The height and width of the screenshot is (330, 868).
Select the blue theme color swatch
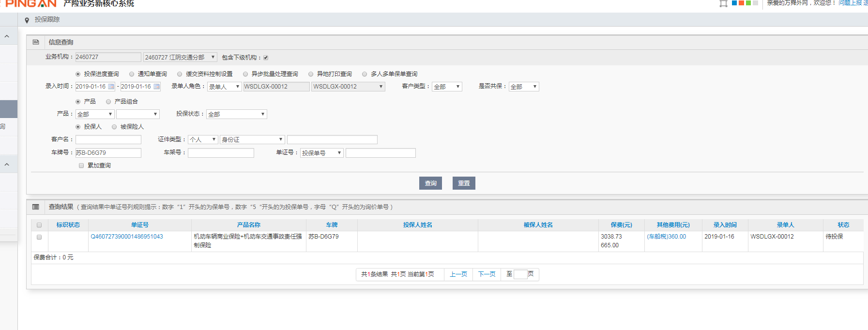(734, 3)
